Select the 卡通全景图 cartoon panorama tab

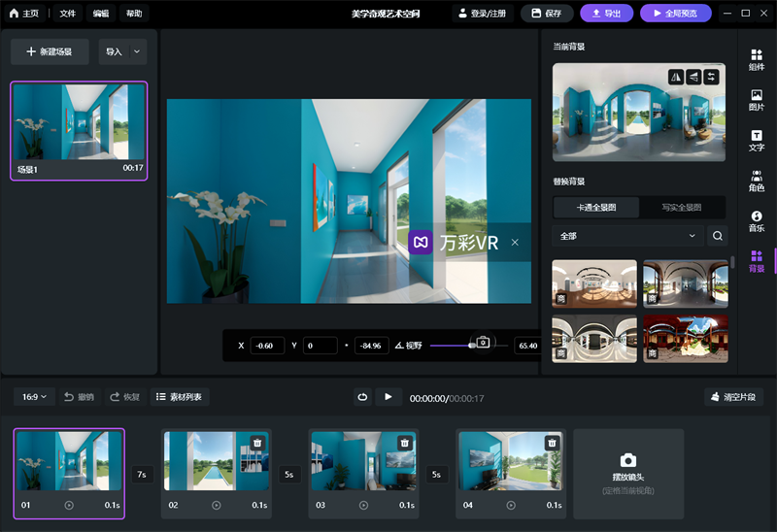coord(596,207)
